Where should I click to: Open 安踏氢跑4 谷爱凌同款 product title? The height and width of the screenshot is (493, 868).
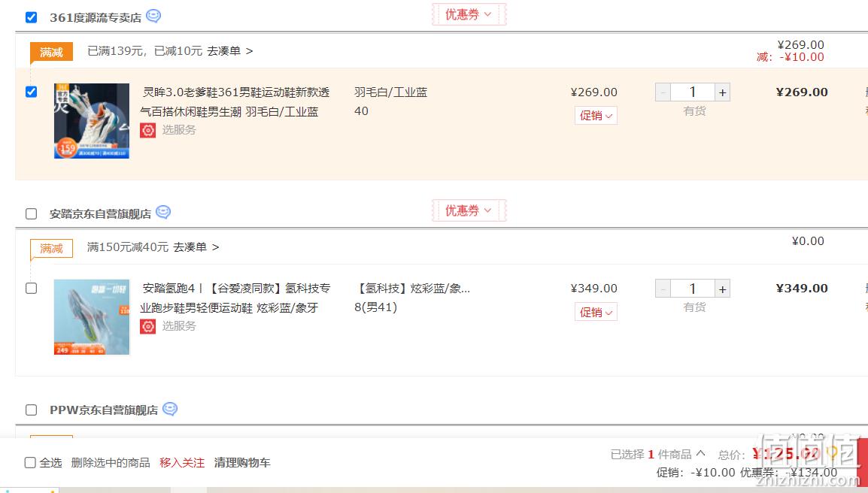pyautogui.click(x=235, y=298)
